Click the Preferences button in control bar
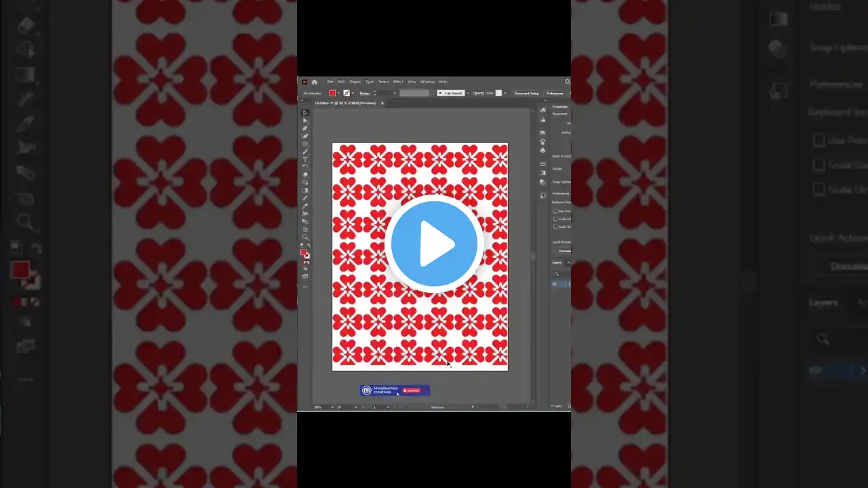Screen dimensions: 868x488 coord(555,94)
